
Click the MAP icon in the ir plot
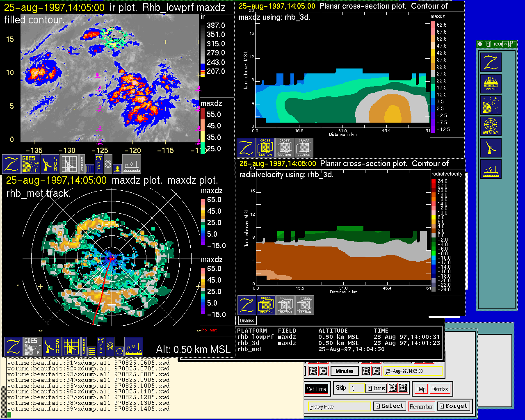[99, 163]
